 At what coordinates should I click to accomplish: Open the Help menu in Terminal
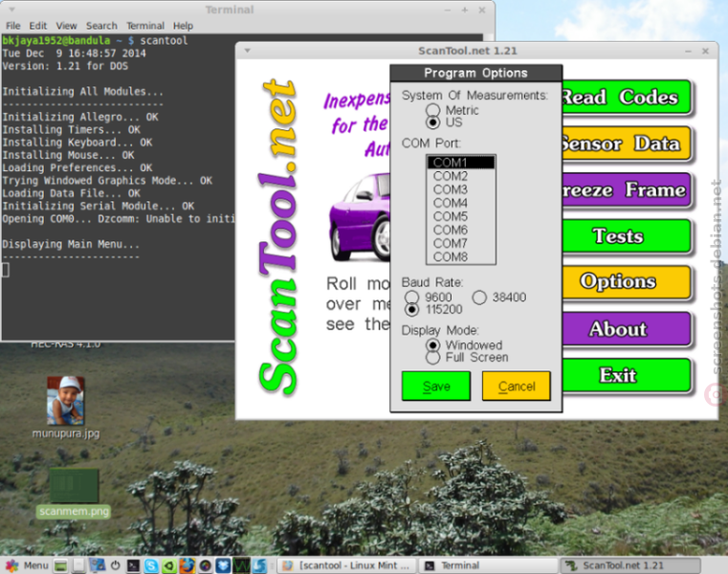(183, 26)
